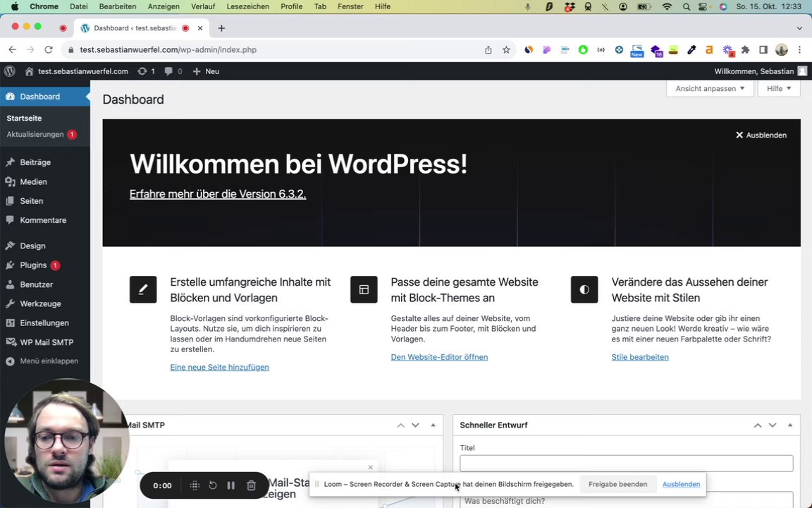Click layout icon beside Block-Themes heading
The height and width of the screenshot is (508, 812).
364,290
